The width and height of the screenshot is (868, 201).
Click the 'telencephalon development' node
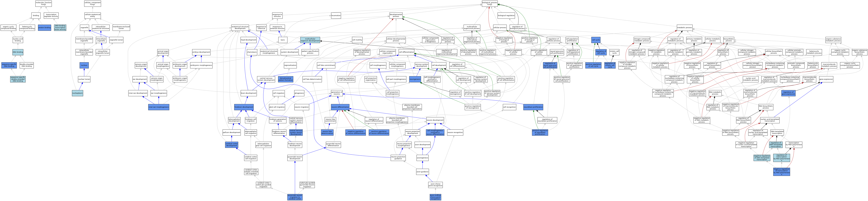[x=234, y=120]
